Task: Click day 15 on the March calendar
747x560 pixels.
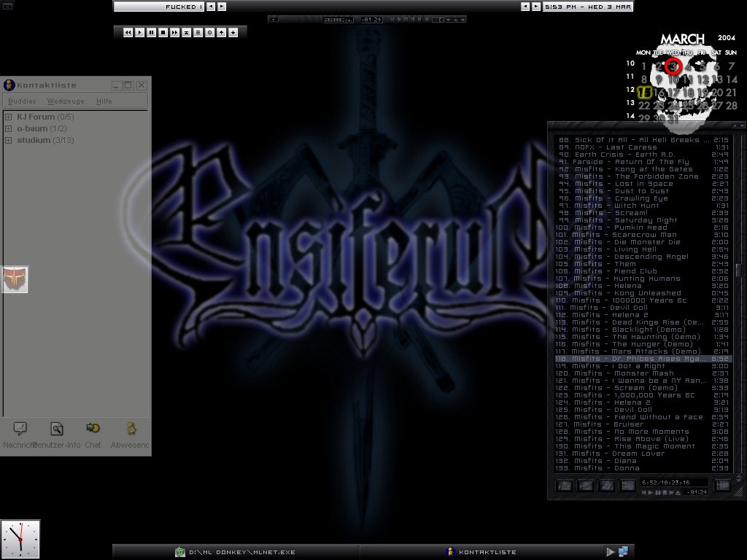Action: pos(645,92)
